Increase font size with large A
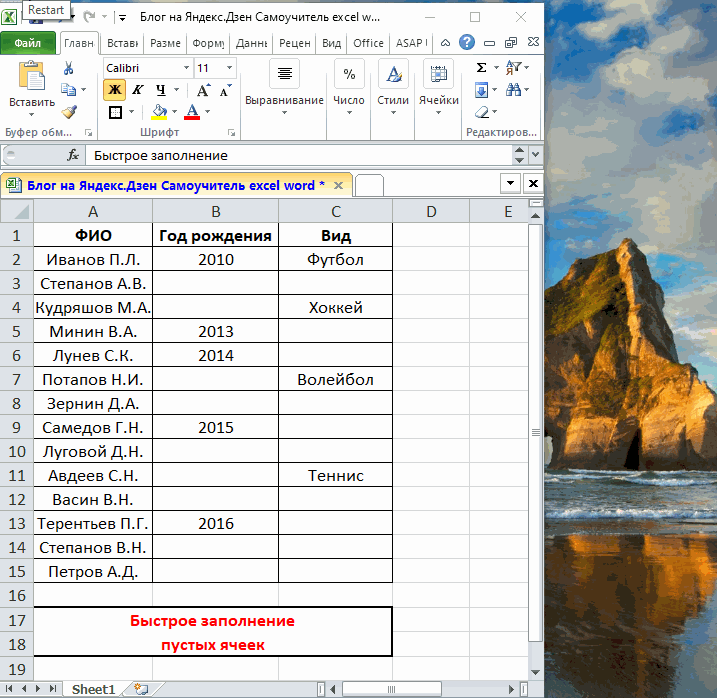Viewport: 717px width, 698px height. (203, 90)
